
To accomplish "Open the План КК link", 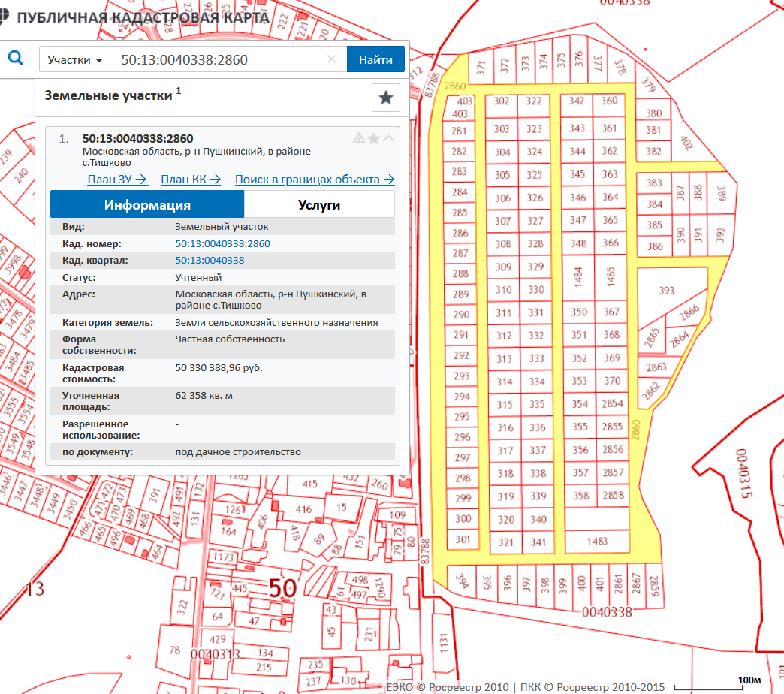I will (x=191, y=179).
